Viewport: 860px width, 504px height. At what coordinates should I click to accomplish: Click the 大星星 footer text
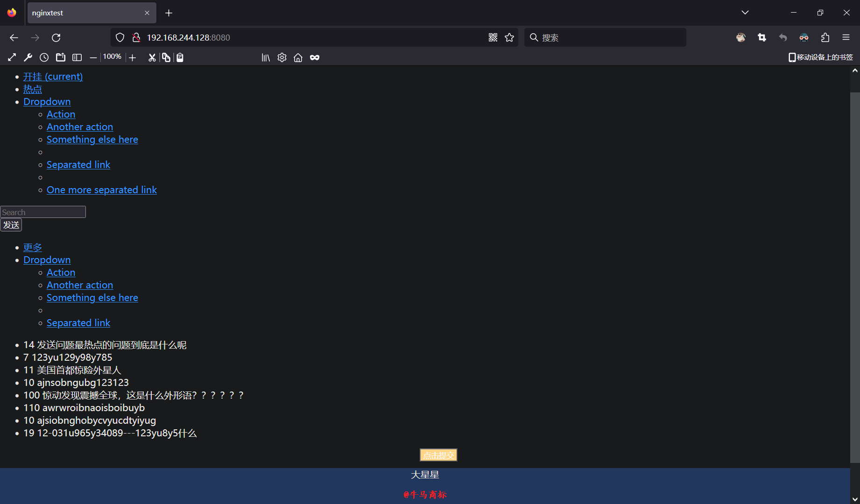coord(425,475)
